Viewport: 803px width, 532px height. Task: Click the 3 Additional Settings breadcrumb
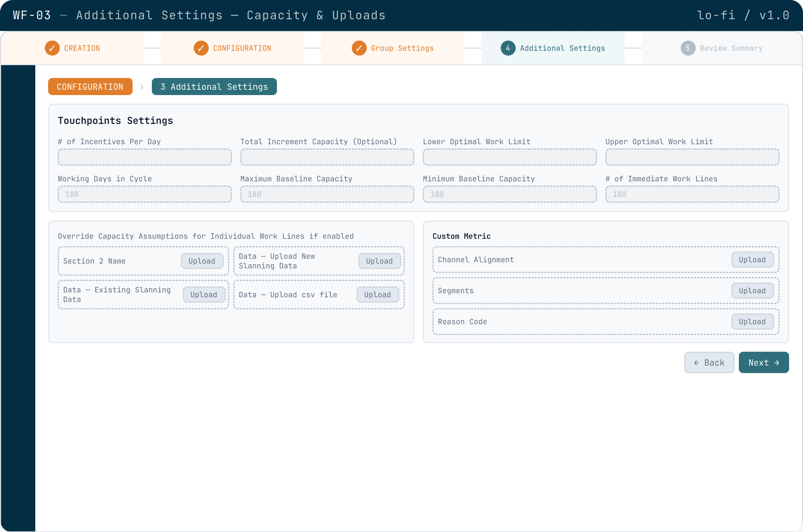click(214, 87)
